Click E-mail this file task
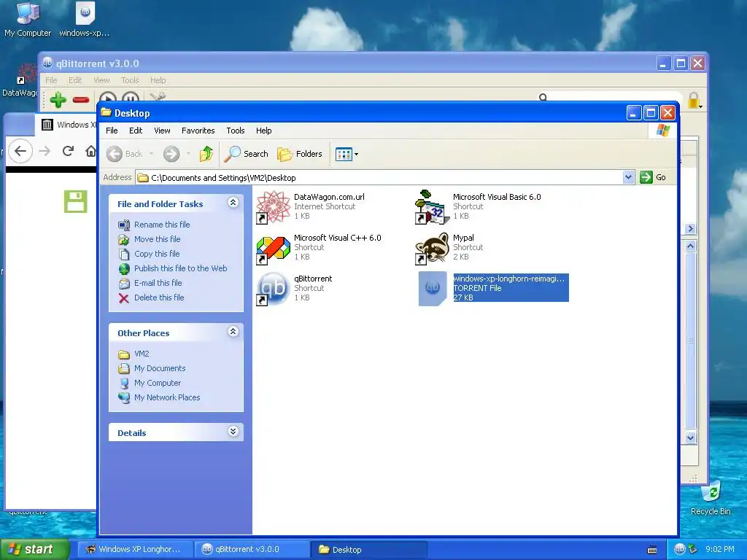Viewport: 747px width, 560px height. coord(158,283)
